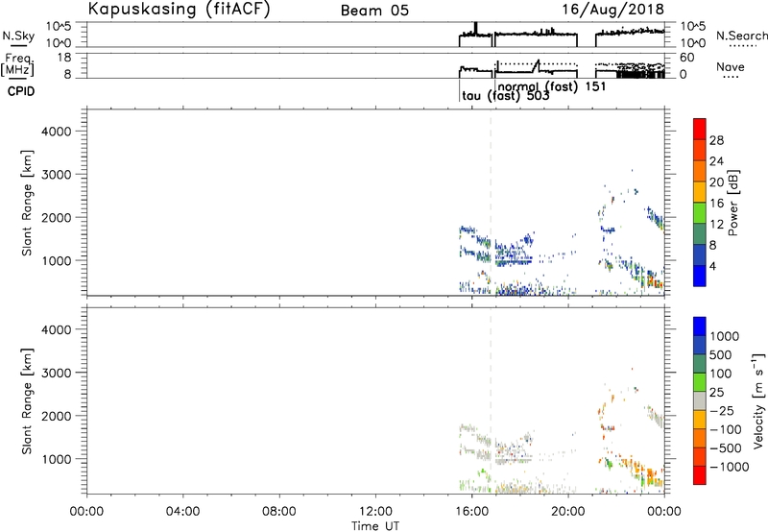Image resolution: width=768 pixels, height=532 pixels.
Task: Click the -1000 label on the Velocity colorbar
Action: [730, 467]
